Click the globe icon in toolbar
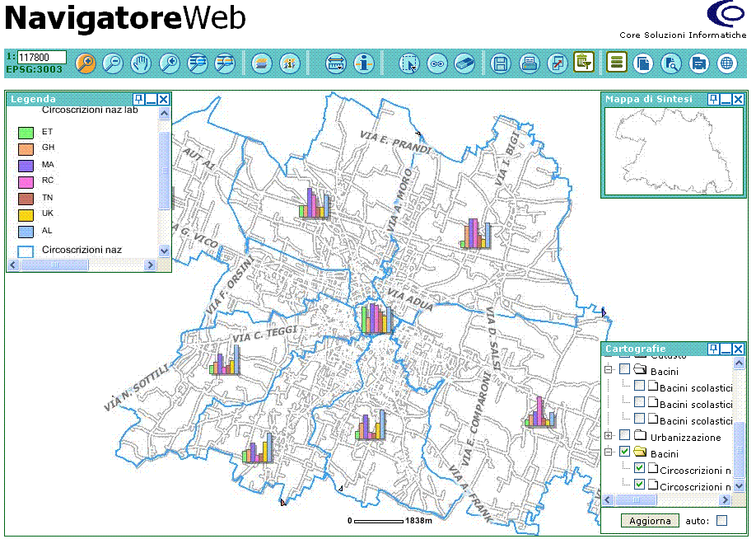This screenshot has height=539, width=756. pyautogui.click(x=726, y=63)
